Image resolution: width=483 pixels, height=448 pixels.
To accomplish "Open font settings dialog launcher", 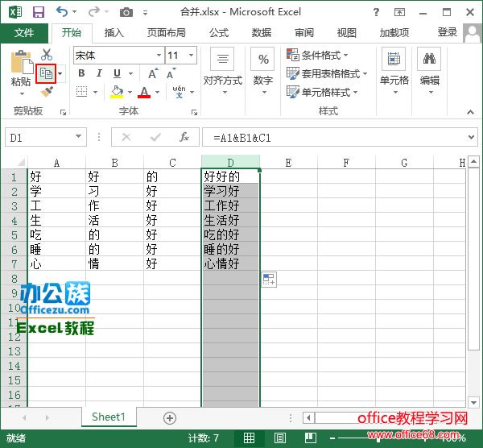I will (194, 113).
